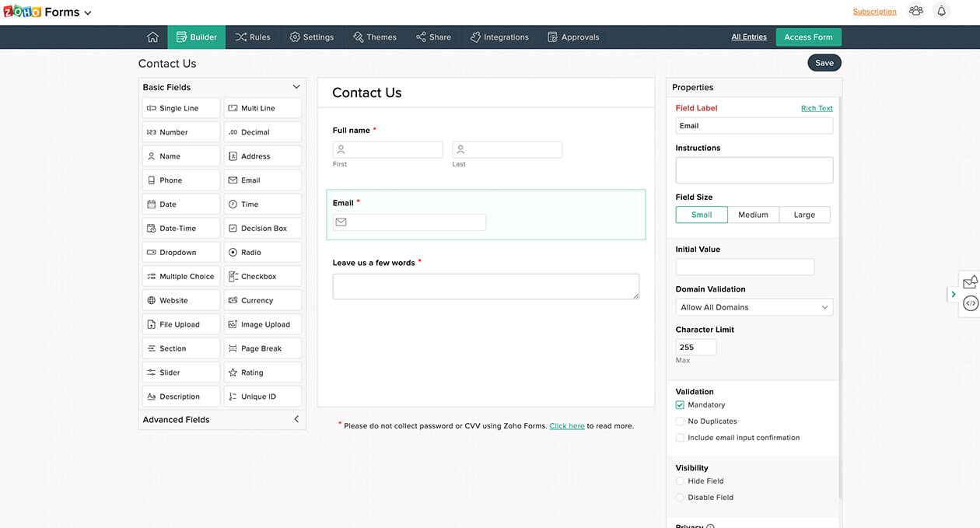Add a Decision Box field

point(263,229)
